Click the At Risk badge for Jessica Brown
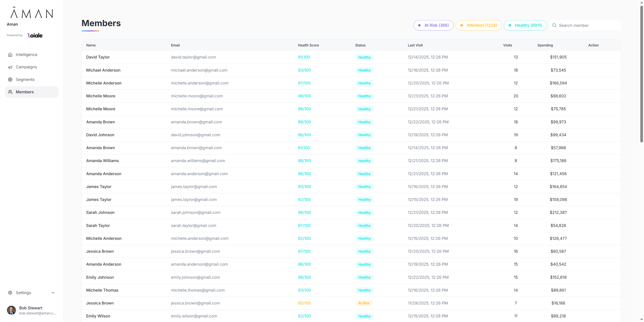Screen dimensions: 644x322 click(x=364, y=303)
